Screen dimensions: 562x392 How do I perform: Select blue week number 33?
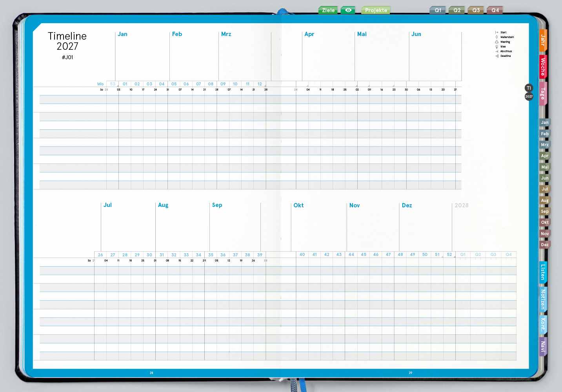click(186, 255)
